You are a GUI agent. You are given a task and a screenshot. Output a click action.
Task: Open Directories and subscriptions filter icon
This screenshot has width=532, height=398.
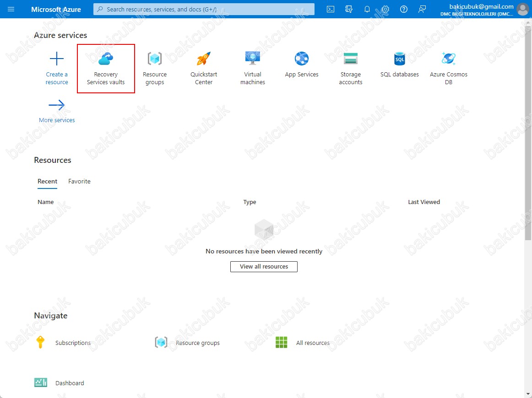[x=349, y=9]
